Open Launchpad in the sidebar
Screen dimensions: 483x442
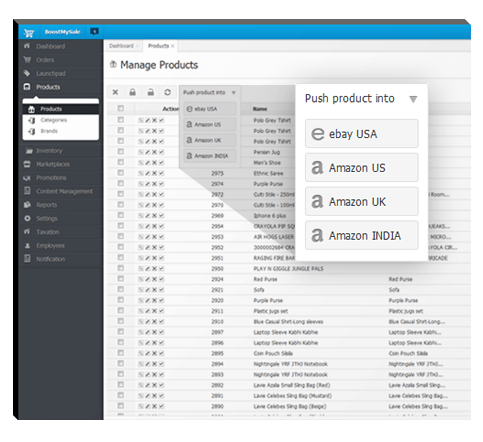[x=51, y=74]
